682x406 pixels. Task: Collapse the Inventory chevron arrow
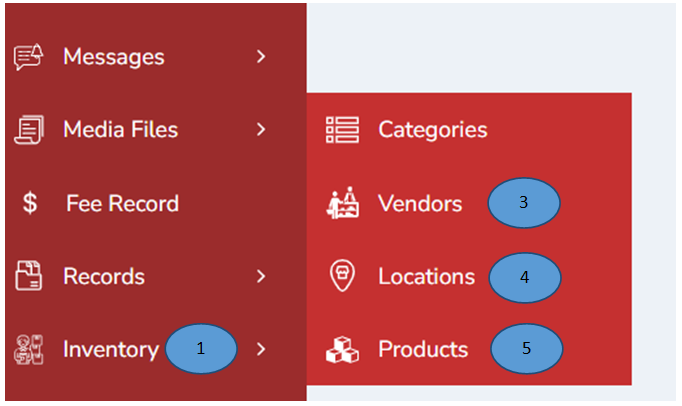(261, 350)
